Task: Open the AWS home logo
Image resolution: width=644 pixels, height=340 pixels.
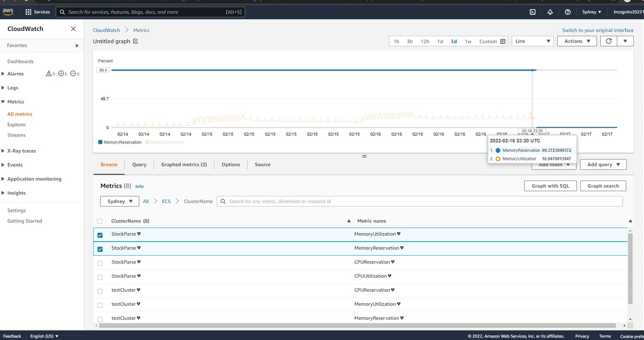Action: [x=8, y=12]
